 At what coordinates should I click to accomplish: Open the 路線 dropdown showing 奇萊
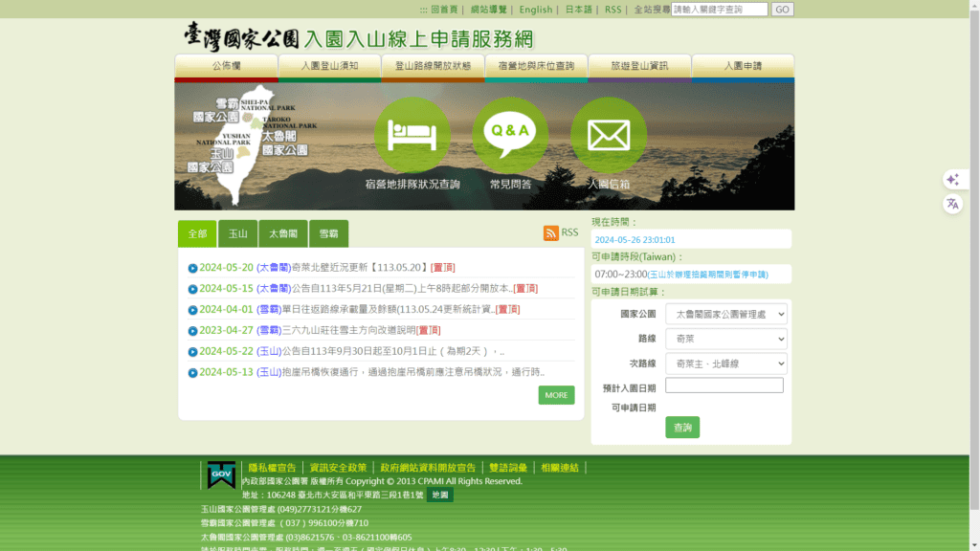(725, 339)
